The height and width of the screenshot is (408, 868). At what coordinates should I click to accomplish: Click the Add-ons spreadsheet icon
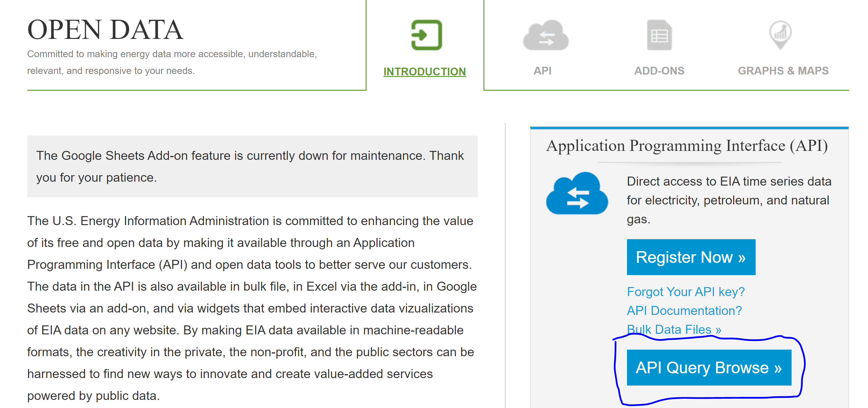[659, 35]
